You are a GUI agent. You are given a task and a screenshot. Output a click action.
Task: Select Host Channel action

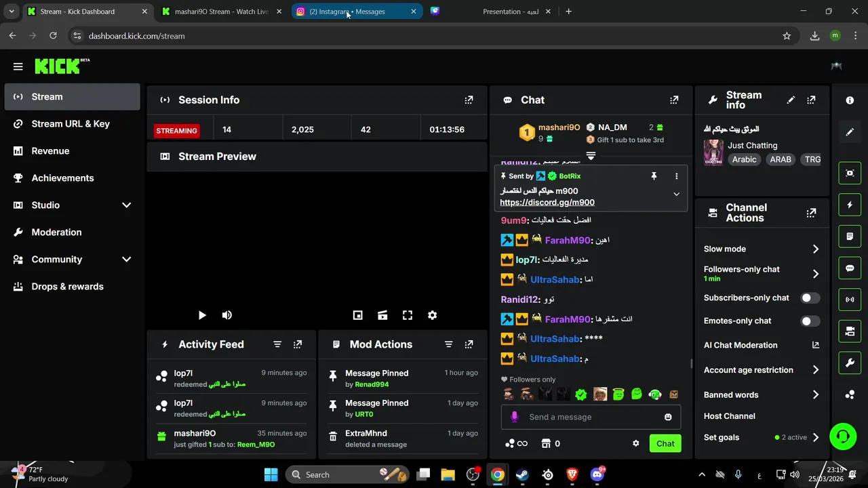729,416
